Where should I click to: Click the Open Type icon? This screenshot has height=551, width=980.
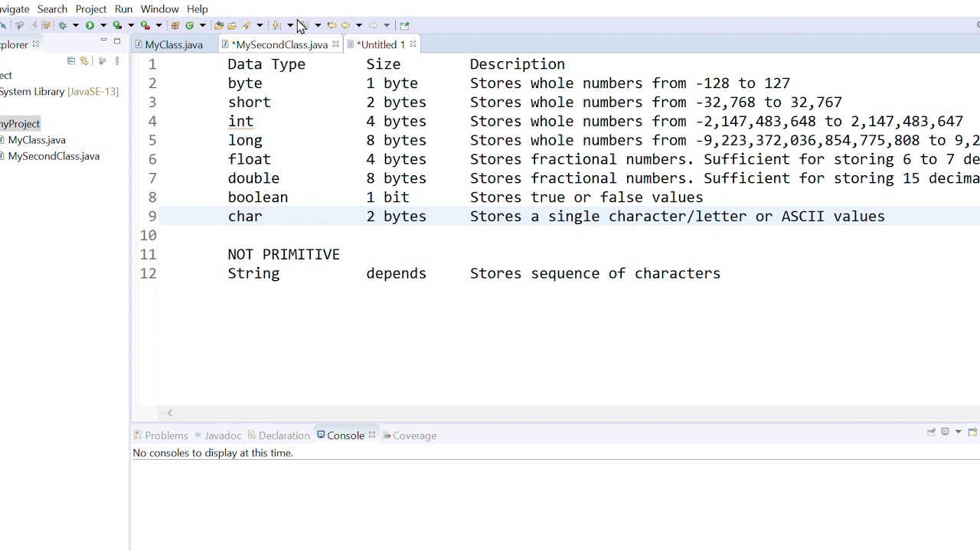pyautogui.click(x=218, y=25)
